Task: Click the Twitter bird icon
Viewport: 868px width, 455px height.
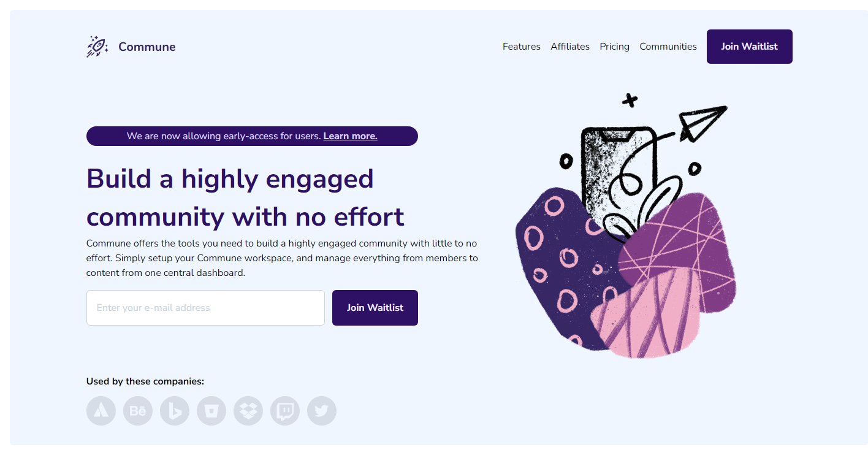Action: pos(322,411)
